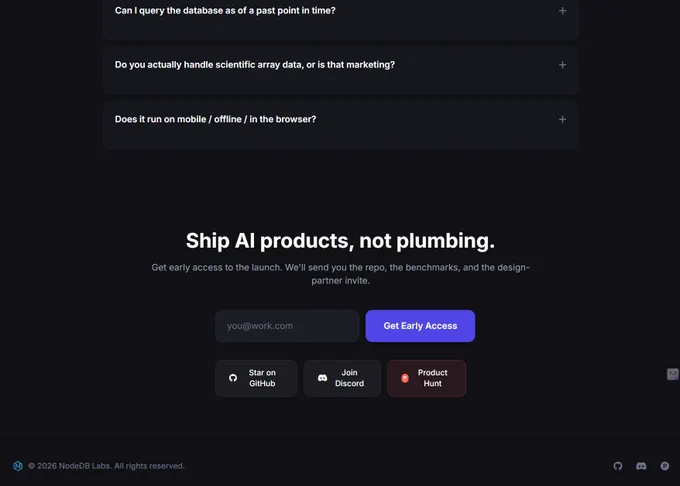Open the Star on GitHub link
Screen dimensions: 680x486
click(256, 378)
